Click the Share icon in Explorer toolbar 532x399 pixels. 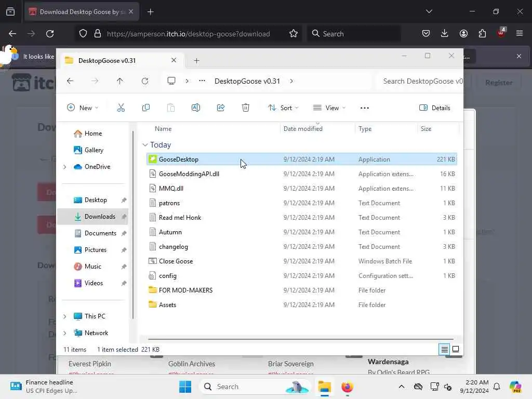pyautogui.click(x=220, y=108)
